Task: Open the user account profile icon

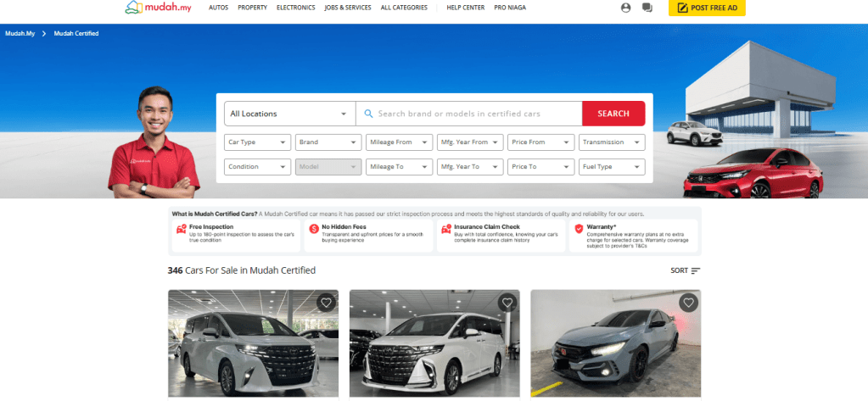Action: pos(626,8)
